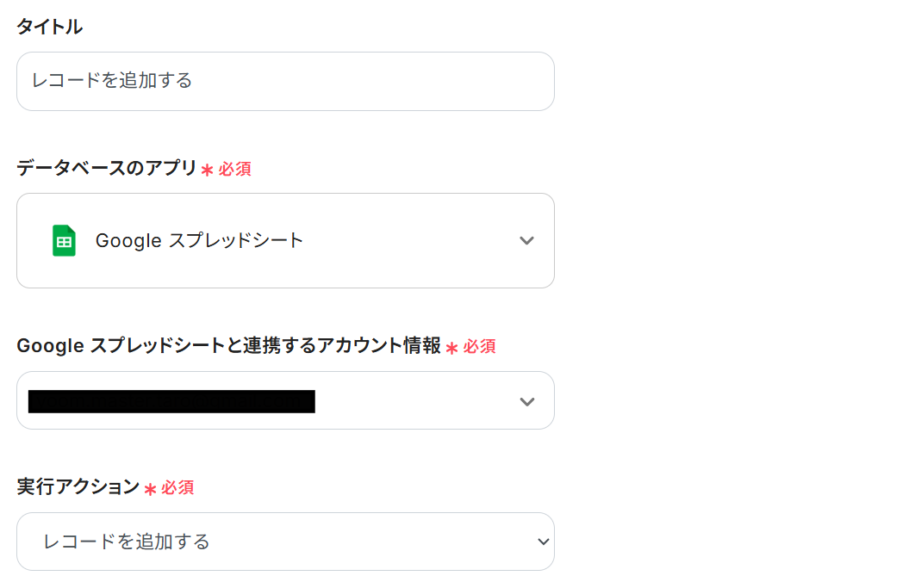
Task: Click the タイトル field label
Action: pos(48,26)
